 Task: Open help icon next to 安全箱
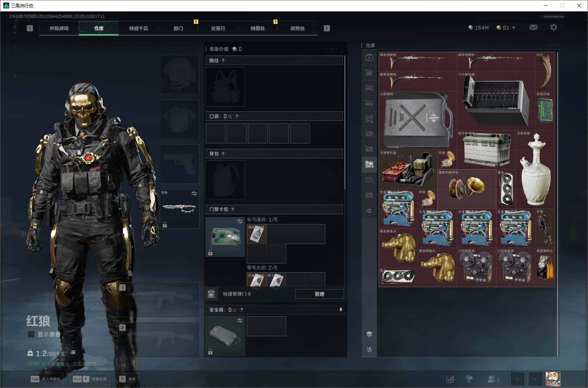[242, 310]
